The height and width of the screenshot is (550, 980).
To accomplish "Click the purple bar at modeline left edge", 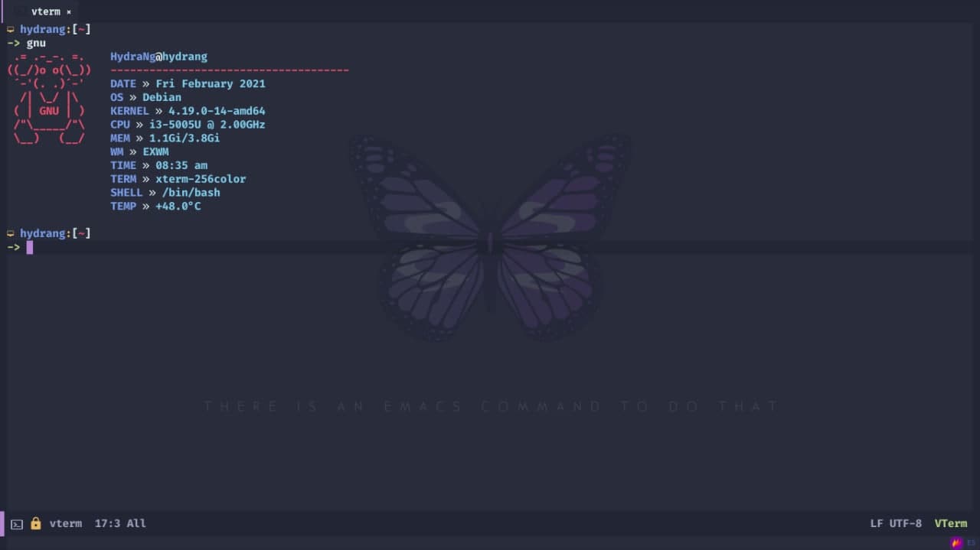I will [2, 524].
